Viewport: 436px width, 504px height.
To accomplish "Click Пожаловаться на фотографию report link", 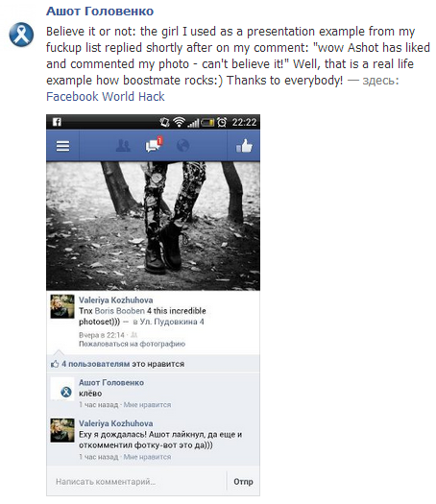I will pyautogui.click(x=133, y=344).
